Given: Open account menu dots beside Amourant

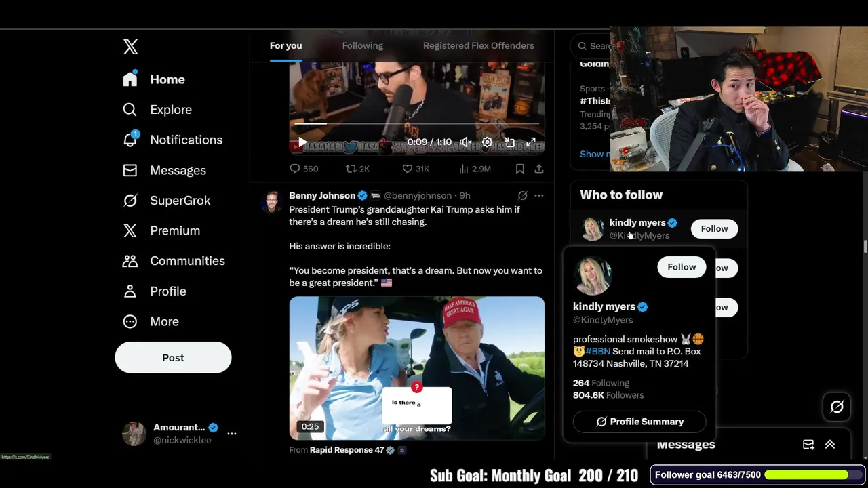Looking at the screenshot, I should tap(232, 433).
